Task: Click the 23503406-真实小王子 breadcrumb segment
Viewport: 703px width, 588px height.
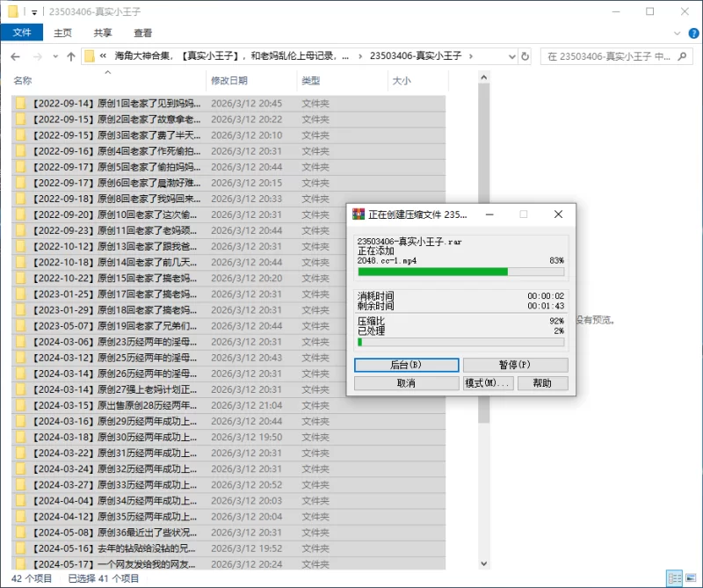Action: click(x=415, y=56)
